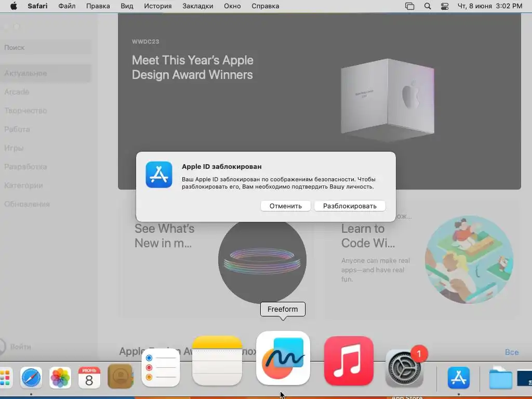
Task: Select Arcade in App Store sidebar
Action: coord(17,92)
